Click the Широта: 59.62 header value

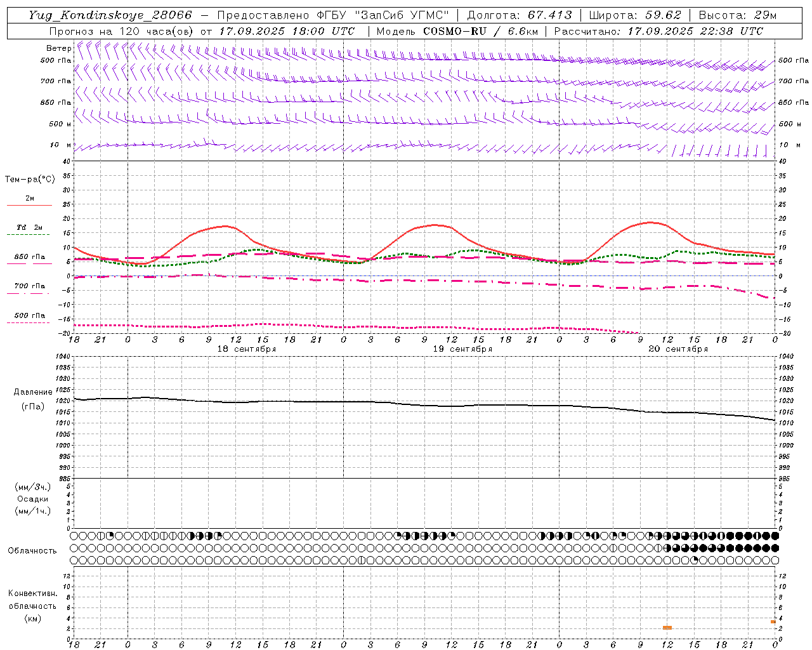(635, 15)
